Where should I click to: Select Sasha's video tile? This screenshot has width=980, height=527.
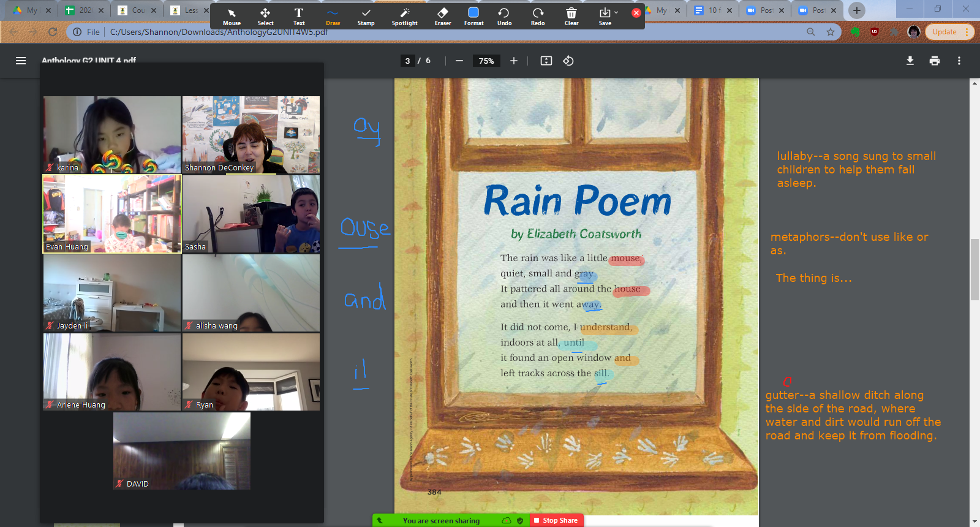point(251,214)
